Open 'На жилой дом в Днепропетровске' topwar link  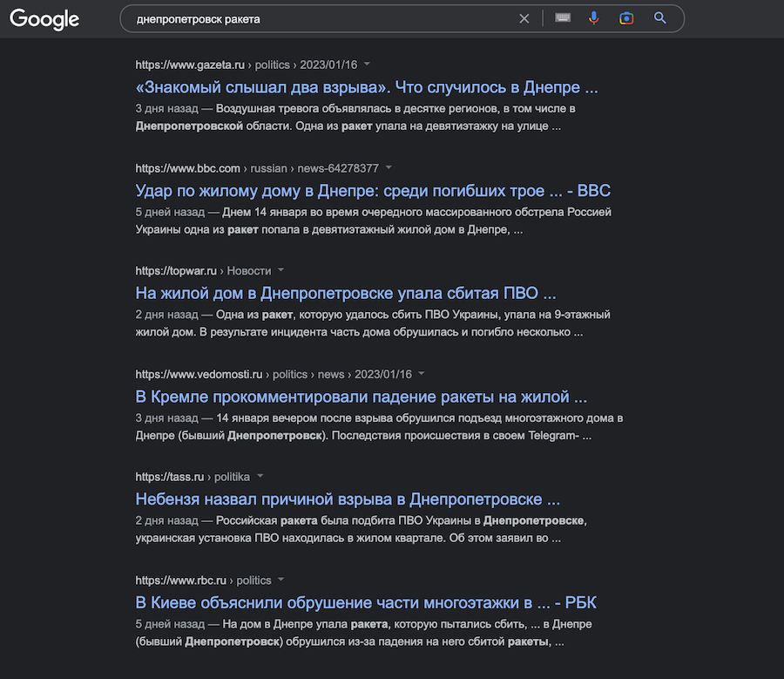tap(346, 293)
